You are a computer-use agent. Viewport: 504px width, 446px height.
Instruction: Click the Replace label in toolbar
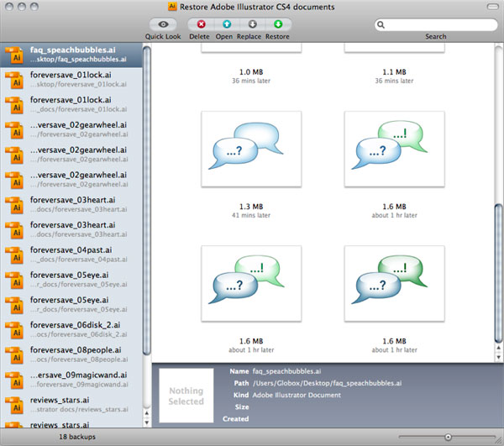point(249,37)
